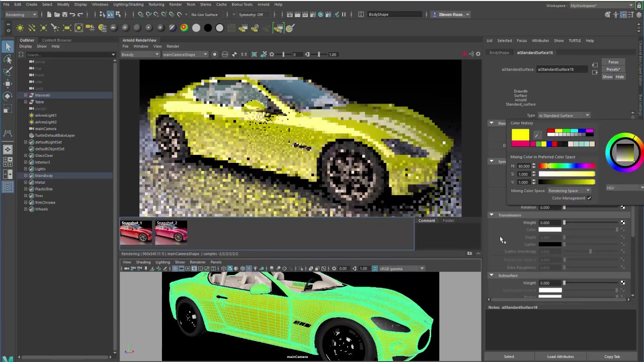This screenshot has height=362, width=644.
Task: Click the Load Attributes button
Action: pos(560,357)
